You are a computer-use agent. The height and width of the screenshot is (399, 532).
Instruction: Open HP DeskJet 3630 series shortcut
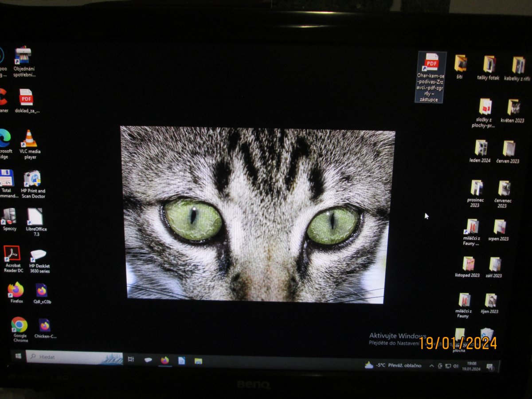coord(39,255)
